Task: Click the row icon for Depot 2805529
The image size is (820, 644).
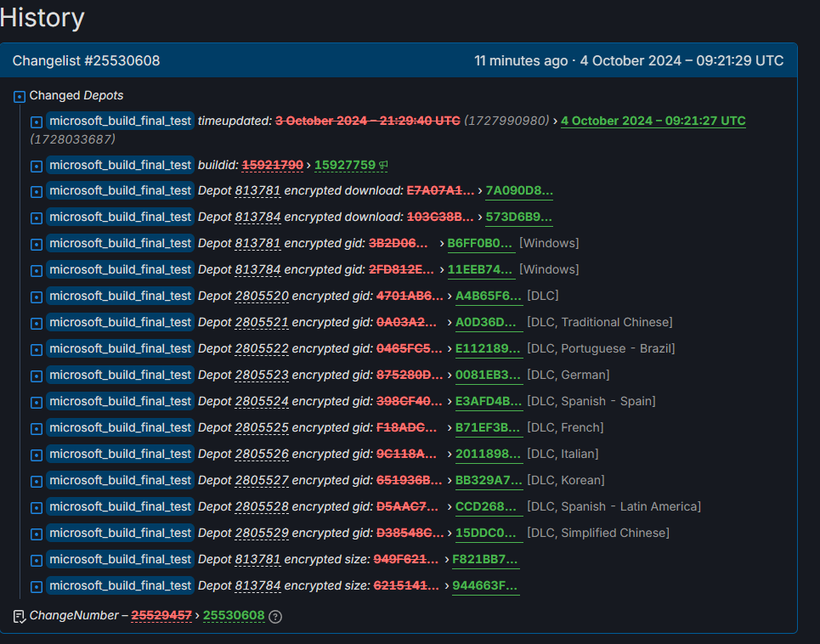Action: [37, 534]
